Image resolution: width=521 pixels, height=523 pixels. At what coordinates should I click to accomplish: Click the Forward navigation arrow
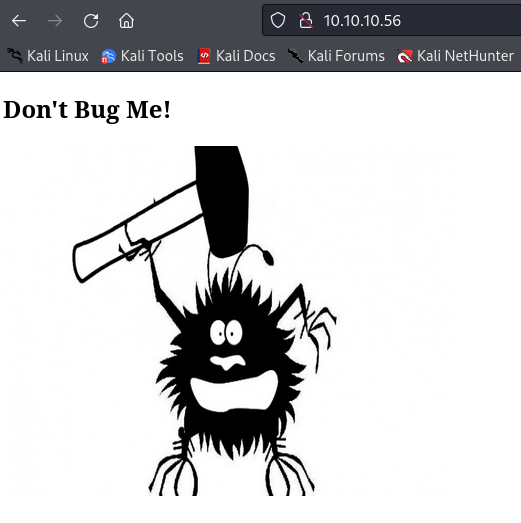[55, 21]
